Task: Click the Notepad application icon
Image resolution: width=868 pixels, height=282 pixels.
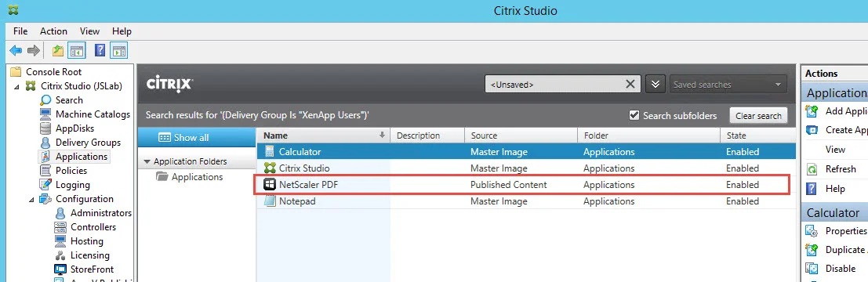Action: pyautogui.click(x=270, y=201)
